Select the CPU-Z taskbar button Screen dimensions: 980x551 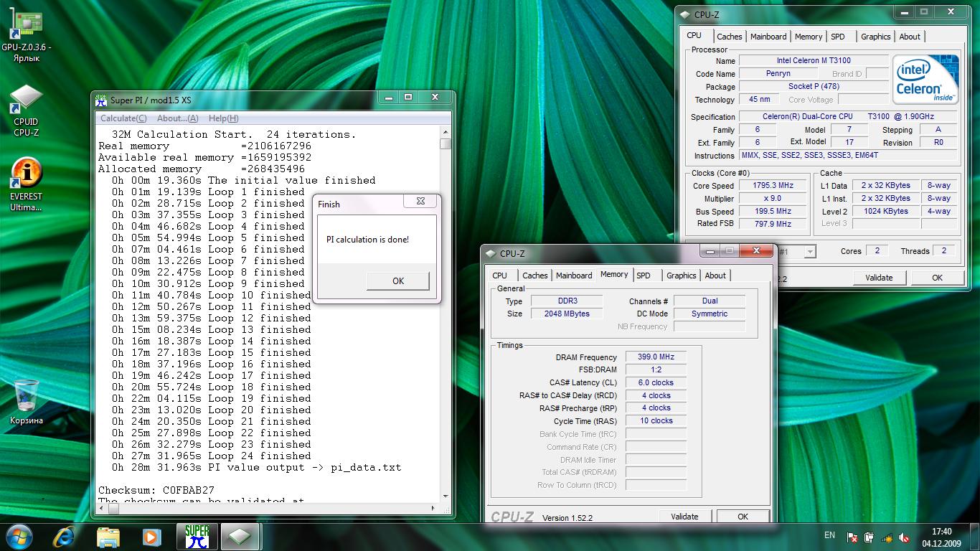240,537
